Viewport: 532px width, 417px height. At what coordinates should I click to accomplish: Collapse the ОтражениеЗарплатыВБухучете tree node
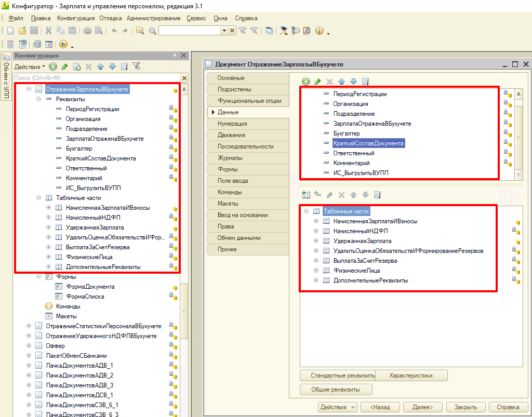(x=29, y=89)
